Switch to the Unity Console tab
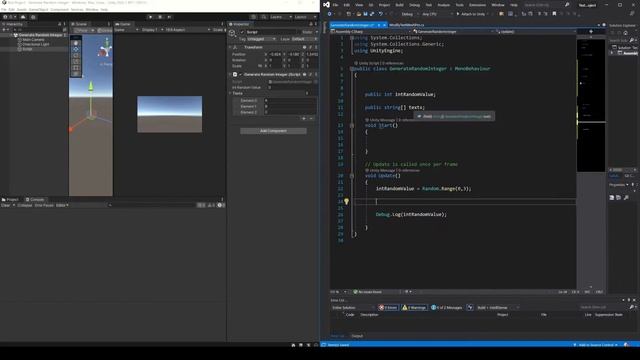 click(35, 200)
